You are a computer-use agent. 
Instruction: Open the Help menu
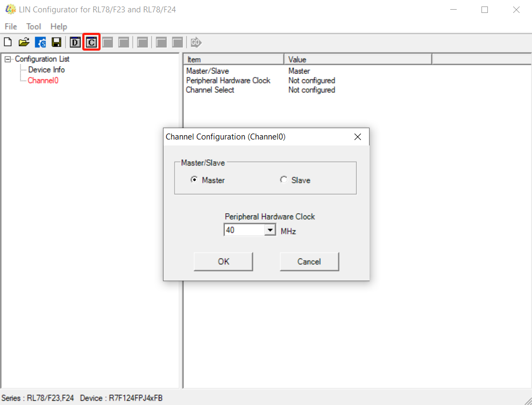pyautogui.click(x=59, y=26)
